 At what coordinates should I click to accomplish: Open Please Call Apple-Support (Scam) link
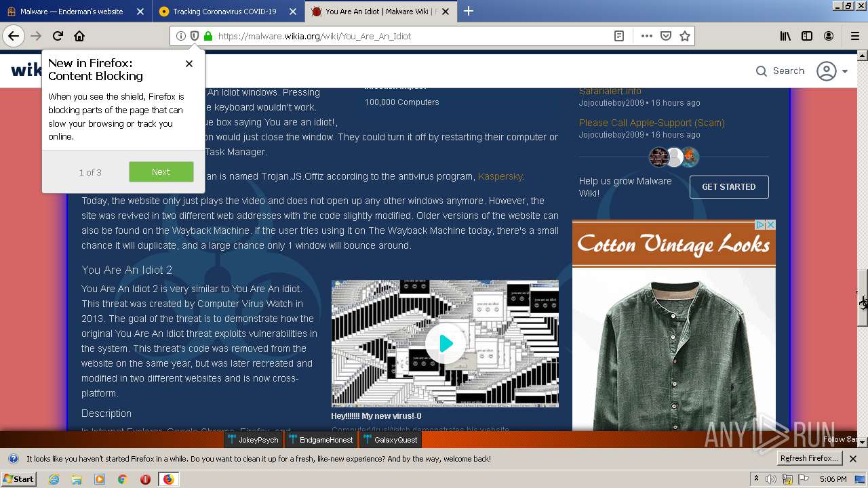point(652,123)
